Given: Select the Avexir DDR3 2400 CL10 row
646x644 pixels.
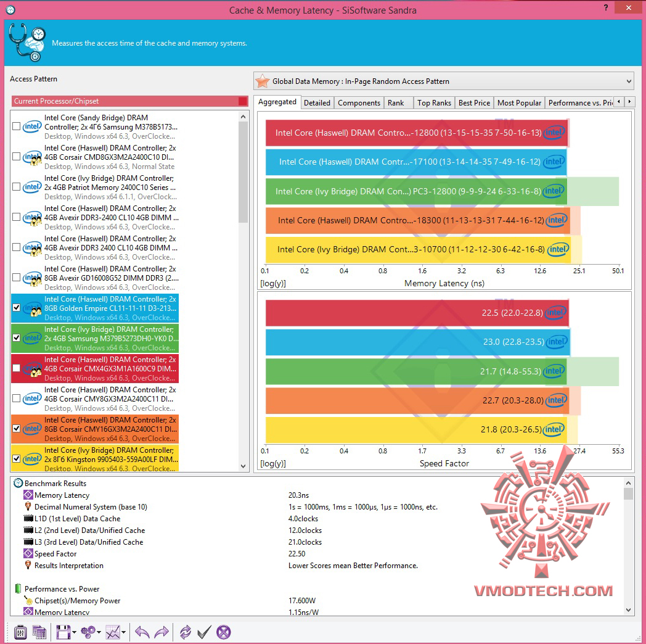Looking at the screenshot, I should 95,247.
